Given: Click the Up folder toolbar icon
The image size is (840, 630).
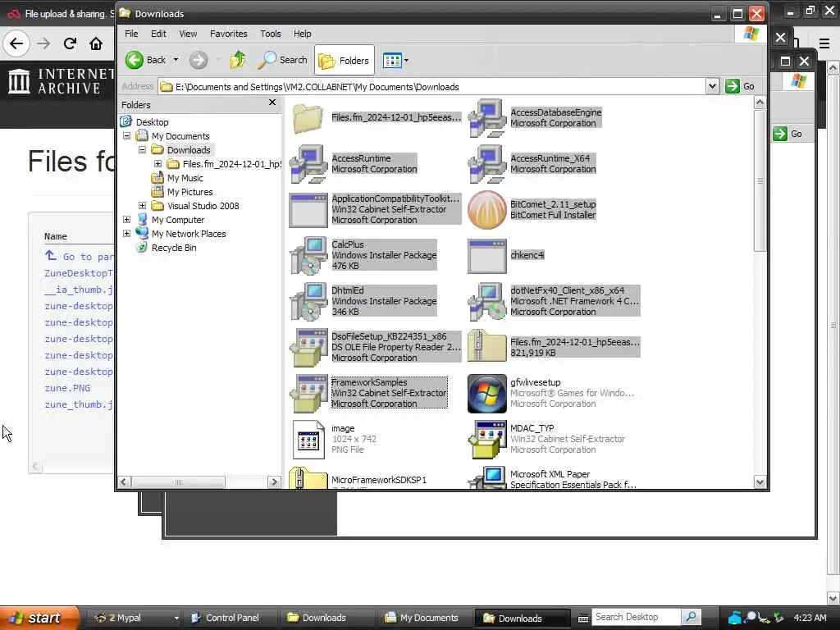Looking at the screenshot, I should coord(237,60).
